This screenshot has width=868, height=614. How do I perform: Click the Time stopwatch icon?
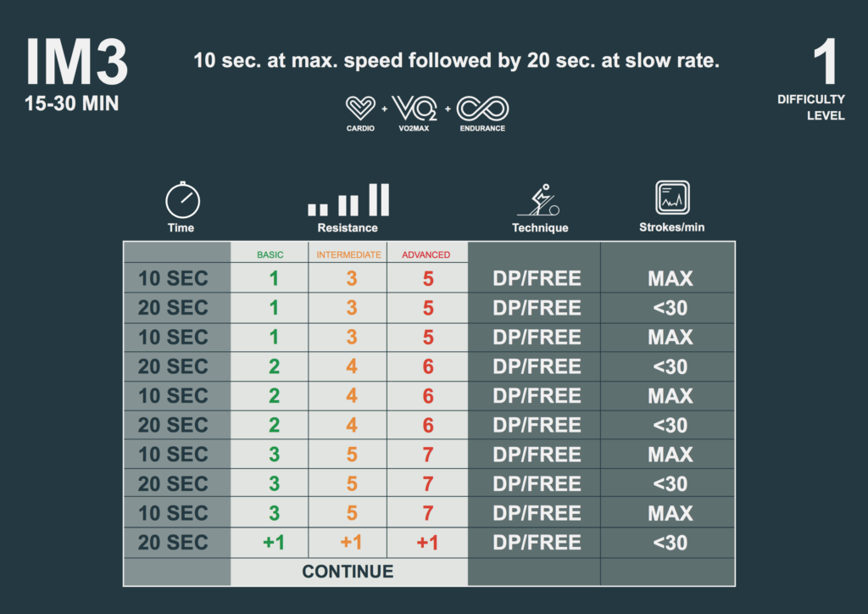(181, 201)
